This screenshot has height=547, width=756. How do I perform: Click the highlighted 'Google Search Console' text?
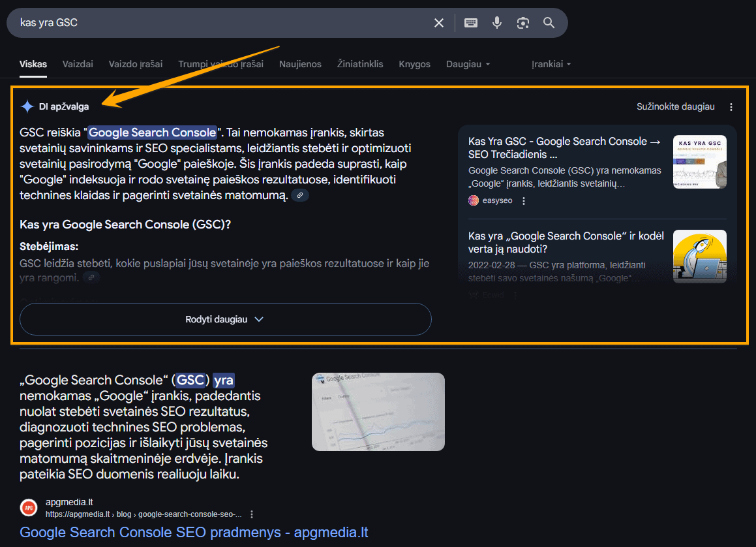tap(153, 133)
